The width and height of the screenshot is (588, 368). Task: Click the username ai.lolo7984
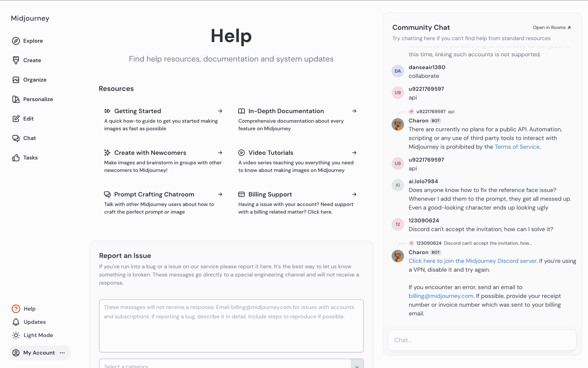[423, 182]
